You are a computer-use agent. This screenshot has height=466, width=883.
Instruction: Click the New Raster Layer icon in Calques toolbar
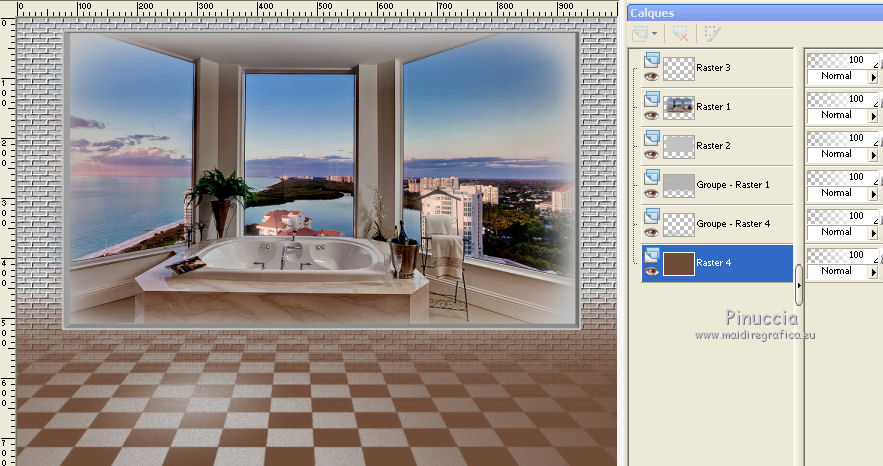tap(640, 34)
